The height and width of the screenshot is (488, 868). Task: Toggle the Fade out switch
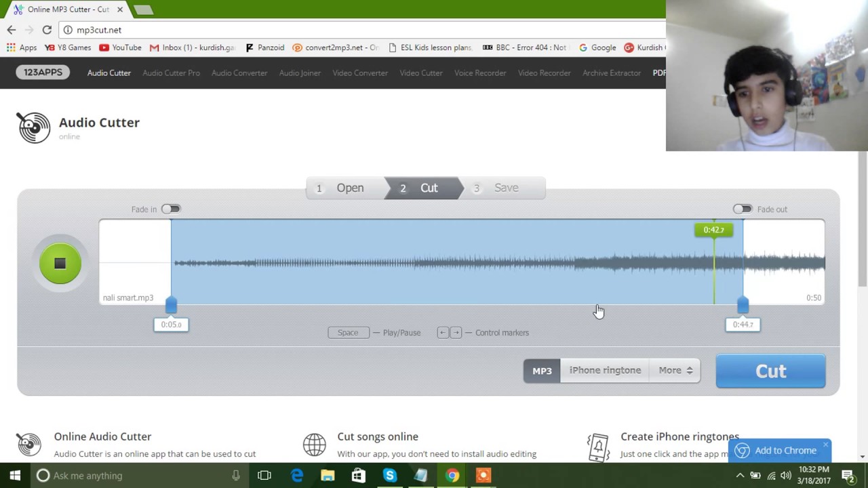pos(743,209)
